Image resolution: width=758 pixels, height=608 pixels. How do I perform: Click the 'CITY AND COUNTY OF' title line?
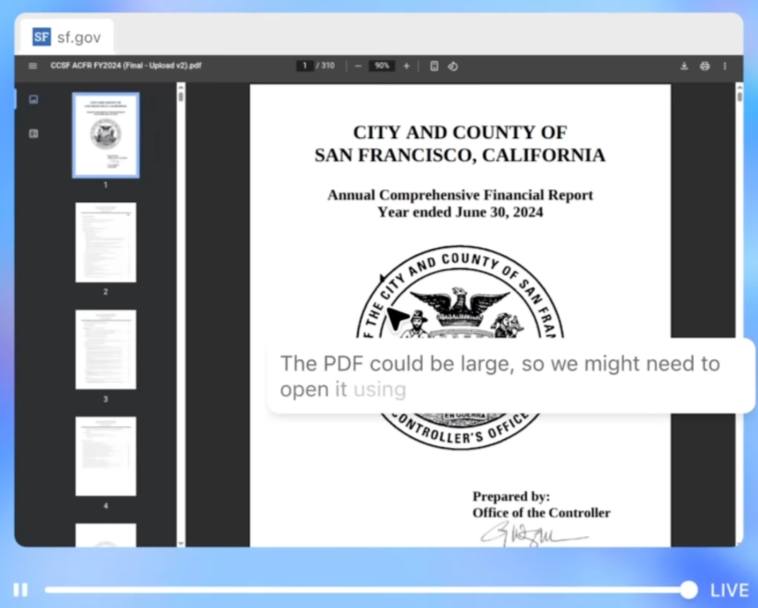click(x=460, y=132)
